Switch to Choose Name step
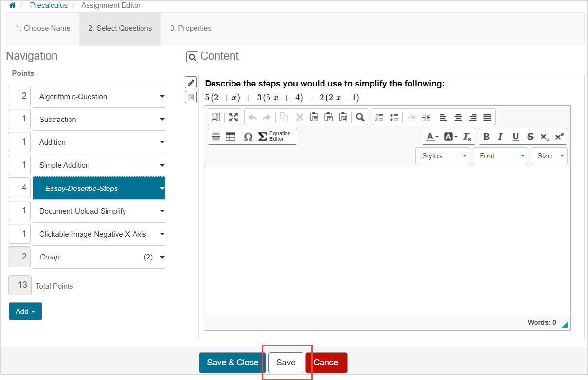 click(43, 28)
